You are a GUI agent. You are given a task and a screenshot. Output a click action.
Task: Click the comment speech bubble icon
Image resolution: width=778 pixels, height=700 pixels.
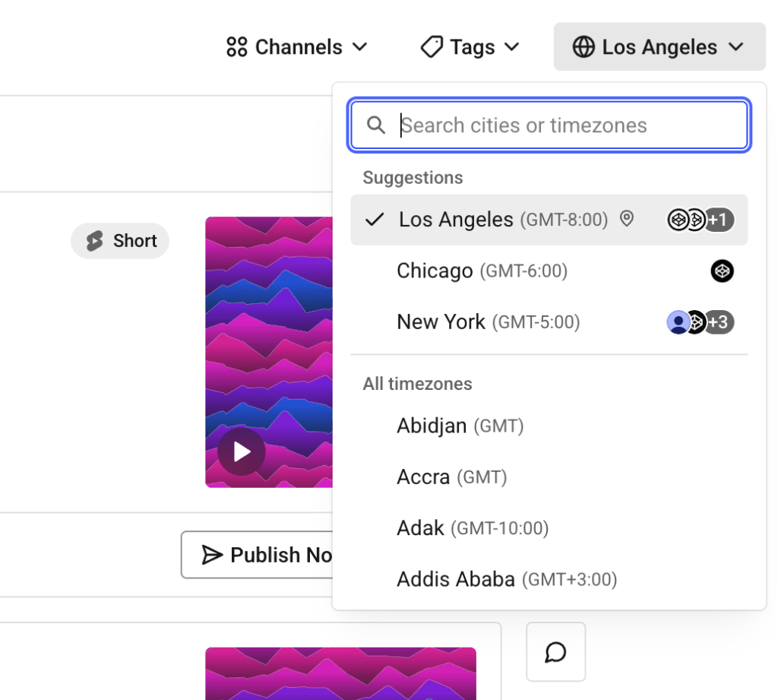(555, 651)
